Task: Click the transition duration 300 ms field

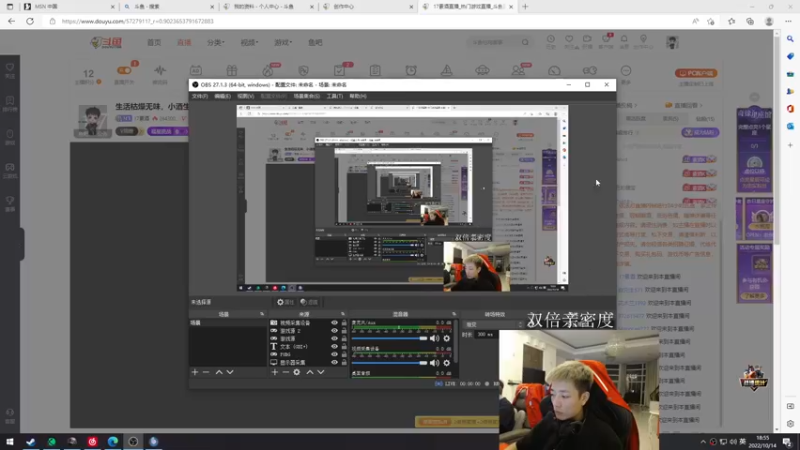Action: (x=485, y=335)
